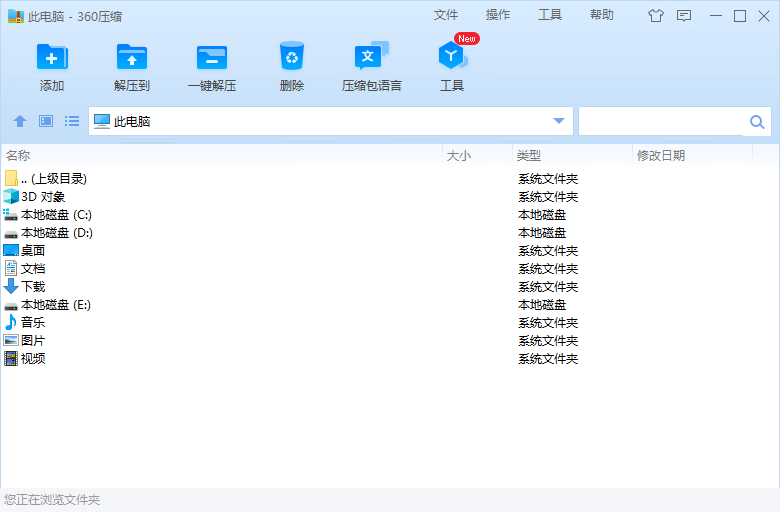
Task: Close the 360压缩 window
Action: [764, 16]
